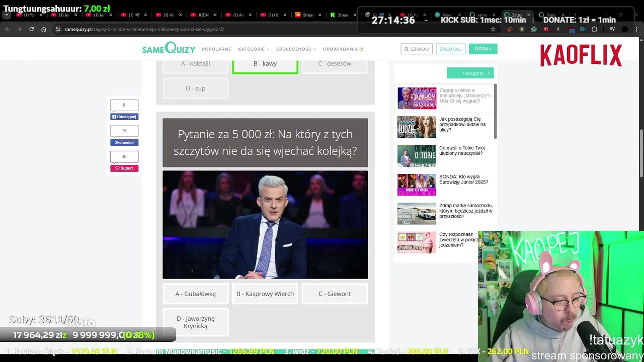Viewport: 644px width, 362px height.
Task: Click the car brand scratch quiz thumbnail
Action: pos(417,214)
